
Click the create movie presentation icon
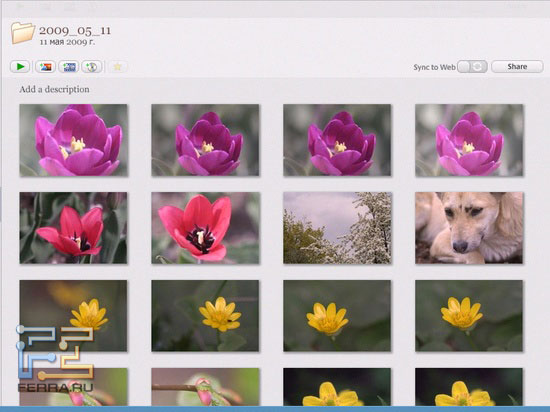click(69, 67)
